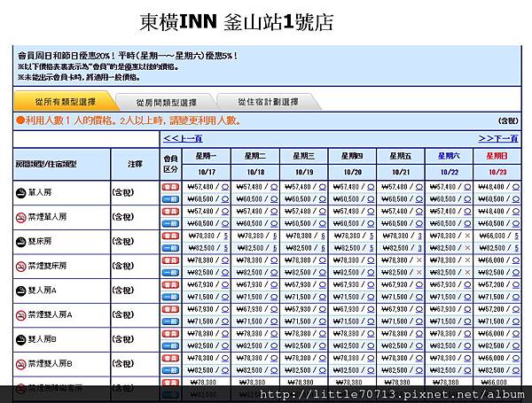Click the red 會員 badge in the 禁煙雙人房A row
The height and width of the screenshot is (403, 532).
[170, 309]
